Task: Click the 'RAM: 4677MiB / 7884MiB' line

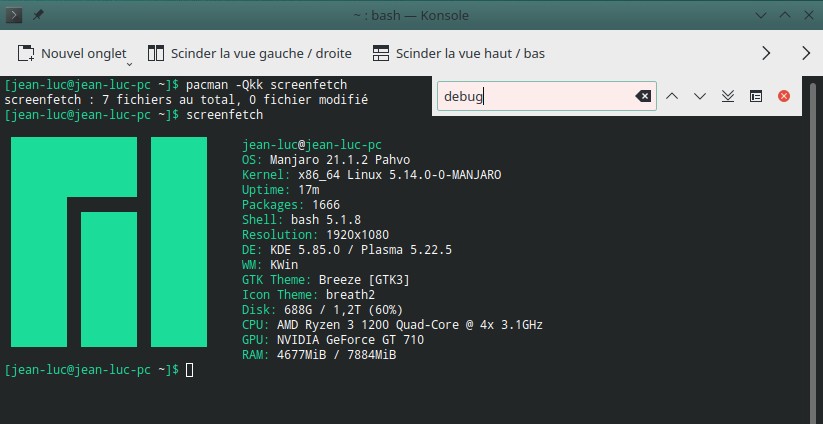Action: coord(319,355)
